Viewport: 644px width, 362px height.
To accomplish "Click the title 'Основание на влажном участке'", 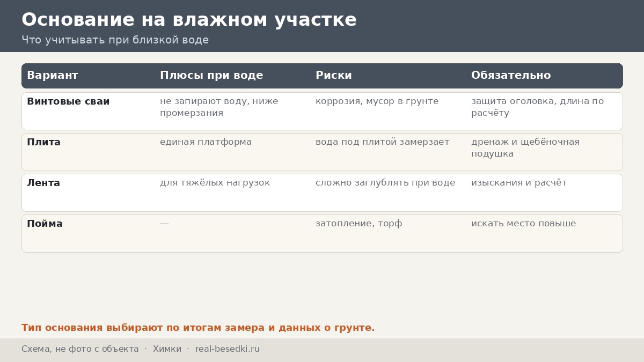I will tap(189, 20).
